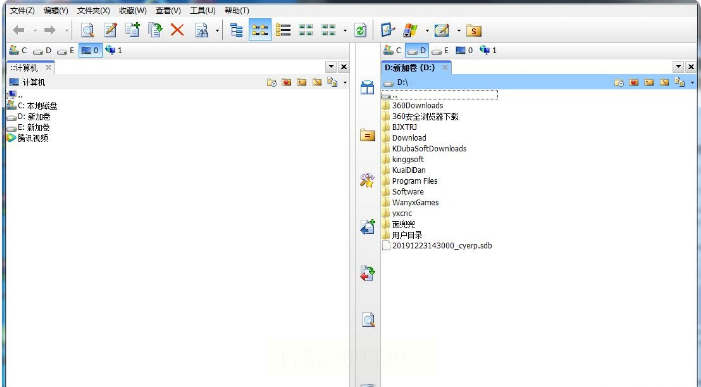Image resolution: width=701 pixels, height=387 pixels.
Task: Open the 文件夹(X) menu
Action: [93, 10]
